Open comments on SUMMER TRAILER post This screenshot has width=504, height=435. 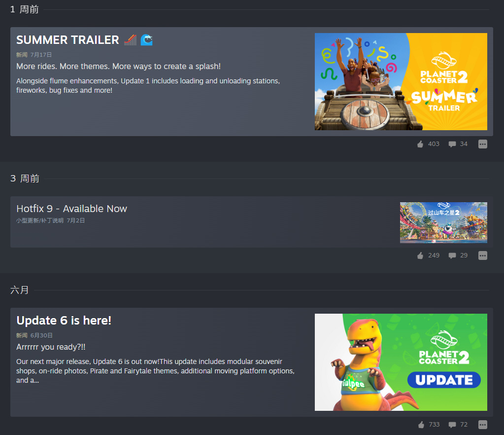(452, 144)
